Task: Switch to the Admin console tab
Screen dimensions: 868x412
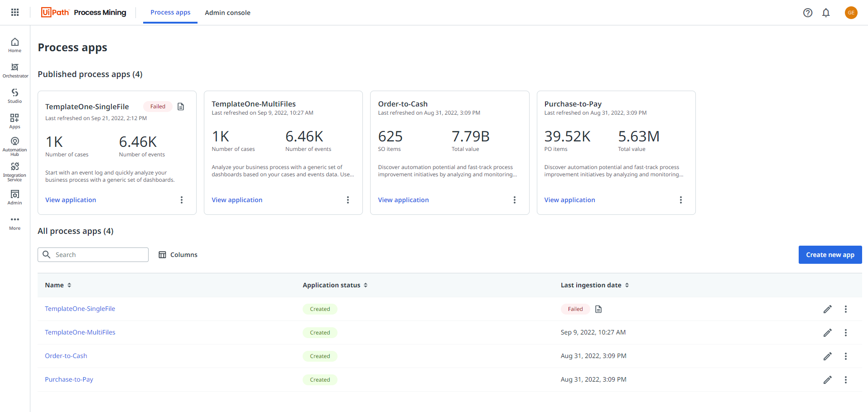Action: 227,12
